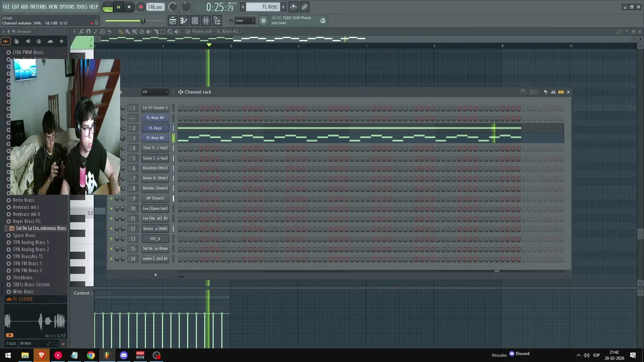
Task: Toggle channel select indicator for OP (Snare)
Action: [174, 198]
